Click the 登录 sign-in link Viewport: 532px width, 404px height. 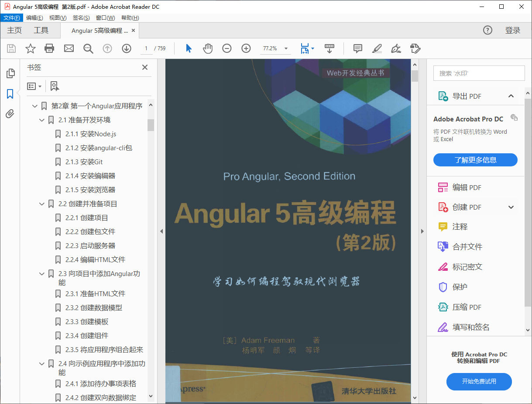(513, 31)
